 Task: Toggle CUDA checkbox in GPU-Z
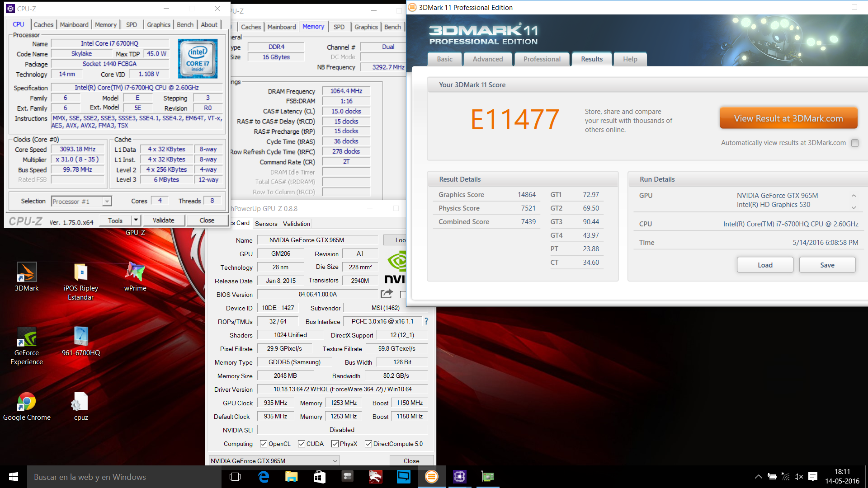(302, 444)
